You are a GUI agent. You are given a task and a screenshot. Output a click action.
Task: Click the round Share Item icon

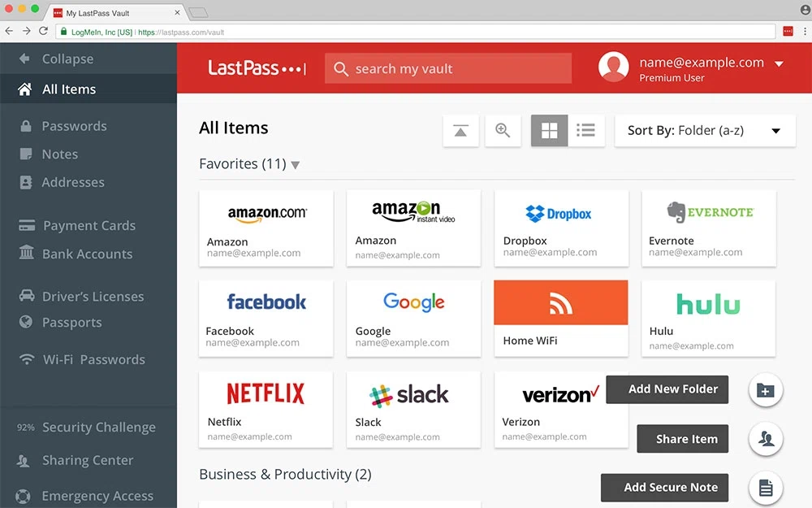[766, 439]
